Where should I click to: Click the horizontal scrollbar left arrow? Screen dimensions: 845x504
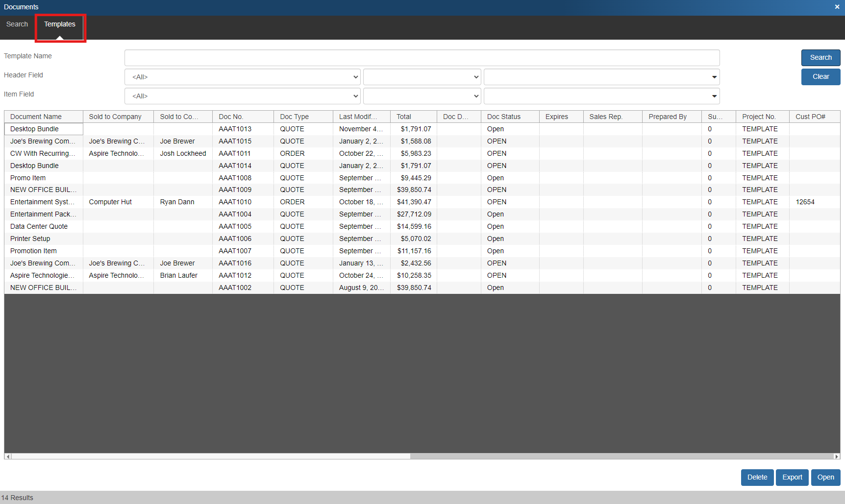8,456
